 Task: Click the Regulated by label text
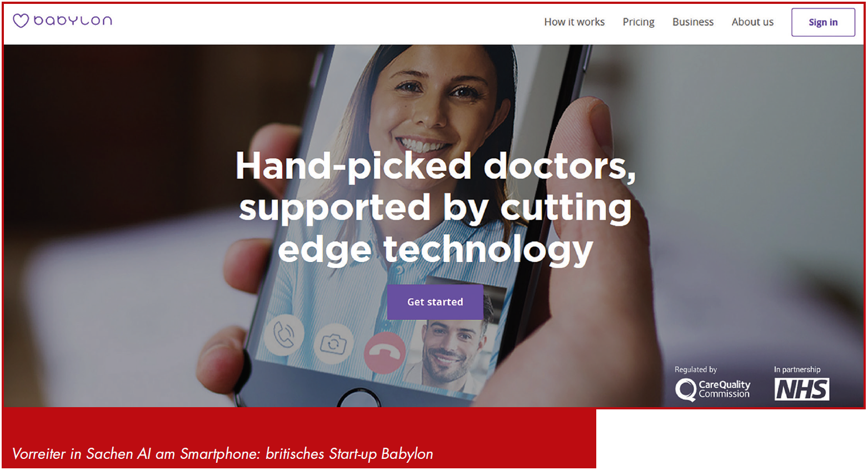[x=696, y=369]
